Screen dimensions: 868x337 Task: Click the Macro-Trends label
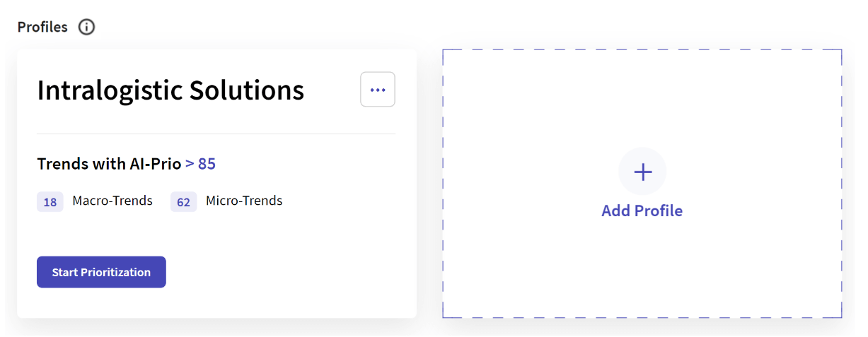(112, 201)
